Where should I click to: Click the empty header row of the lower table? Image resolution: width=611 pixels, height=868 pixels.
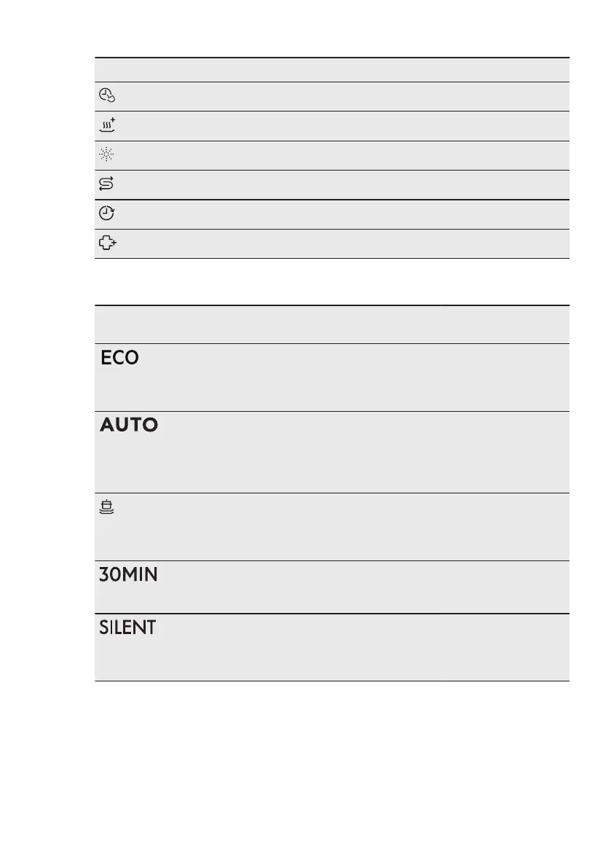(331, 324)
